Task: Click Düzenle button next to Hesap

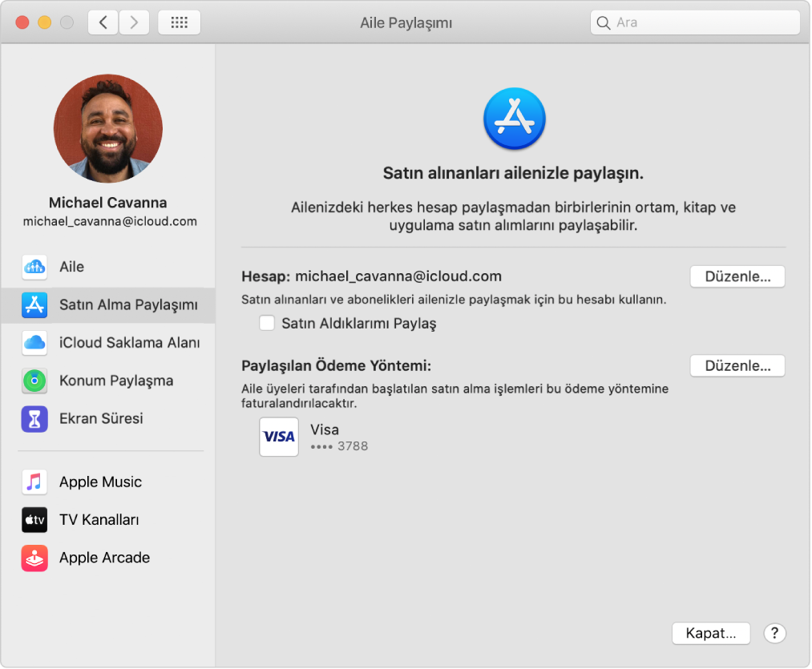Action: tap(737, 276)
